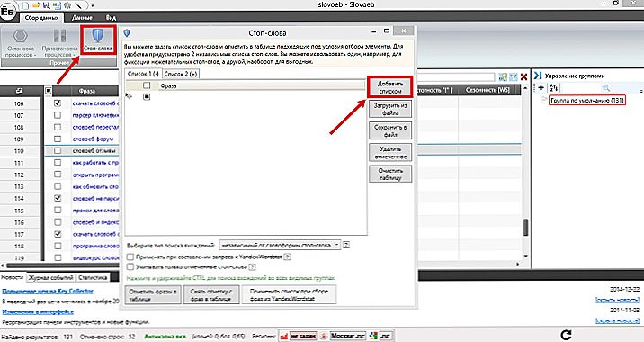Click the Снять отметку с фраз в таблице button

(211, 294)
